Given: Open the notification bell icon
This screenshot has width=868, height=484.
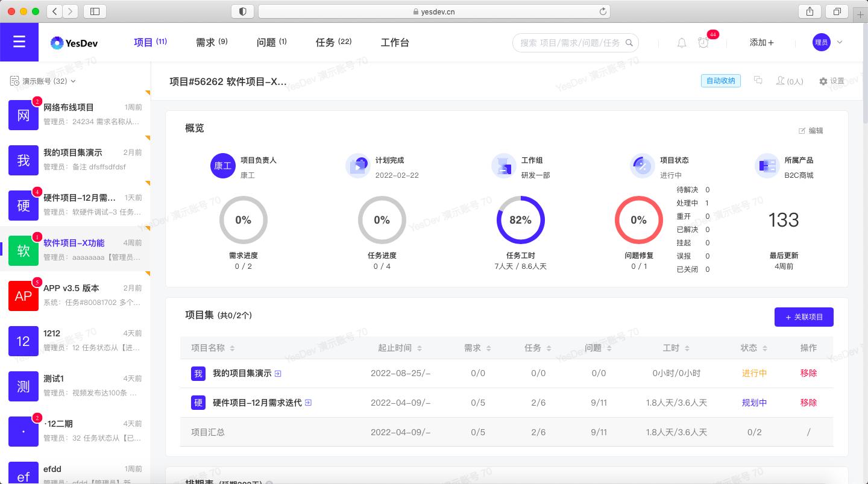Looking at the screenshot, I should (x=681, y=42).
